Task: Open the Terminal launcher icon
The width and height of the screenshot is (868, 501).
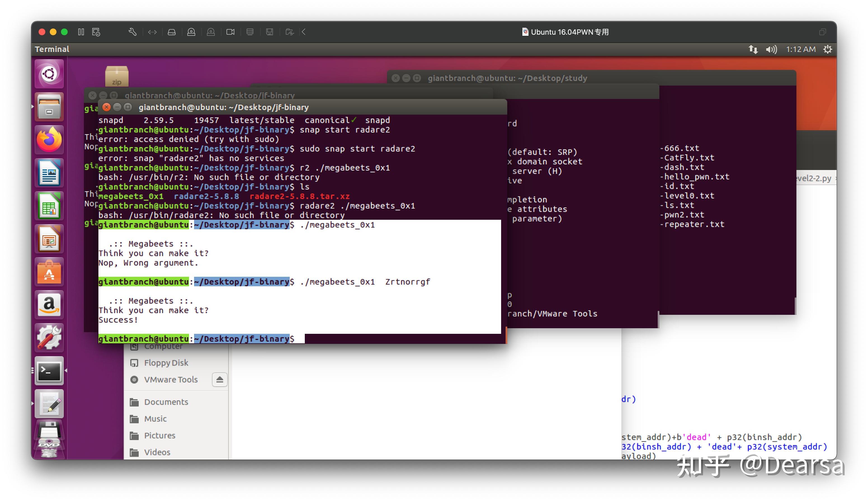Action: tap(49, 371)
